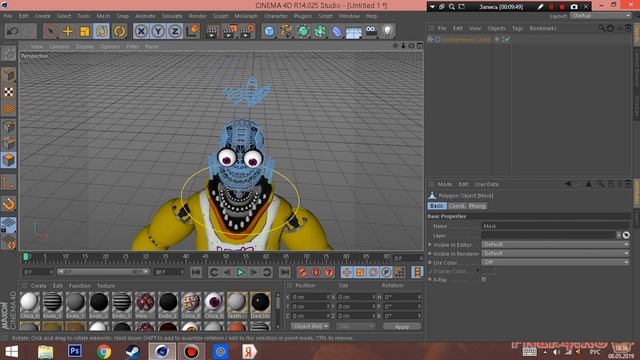Select the Live Selection arrow tool
The image size is (640, 360).
pos(51,31)
